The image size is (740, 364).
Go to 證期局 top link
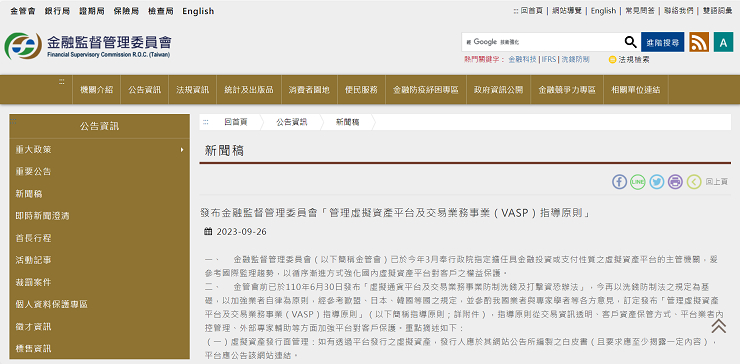[92, 11]
